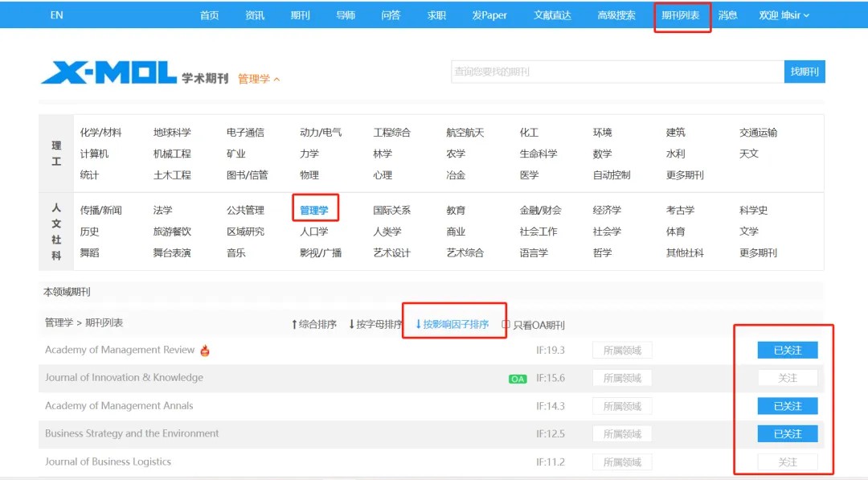868x480 pixels.
Task: Follow Journal of Business Logistics
Action: [x=787, y=462]
